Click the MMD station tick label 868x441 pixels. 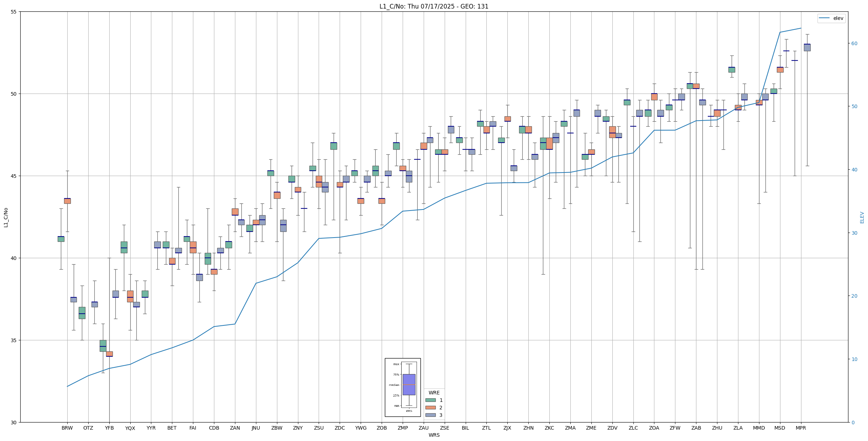point(759,428)
